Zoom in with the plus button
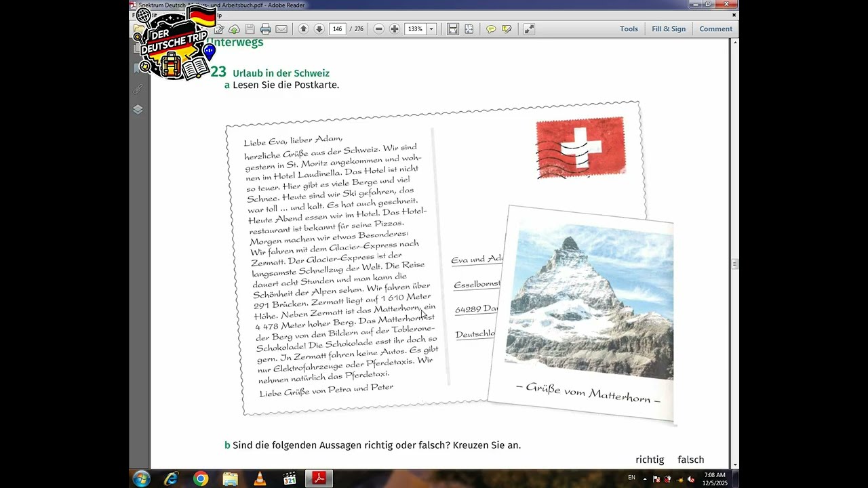Image resolution: width=868 pixels, height=488 pixels. point(395,29)
